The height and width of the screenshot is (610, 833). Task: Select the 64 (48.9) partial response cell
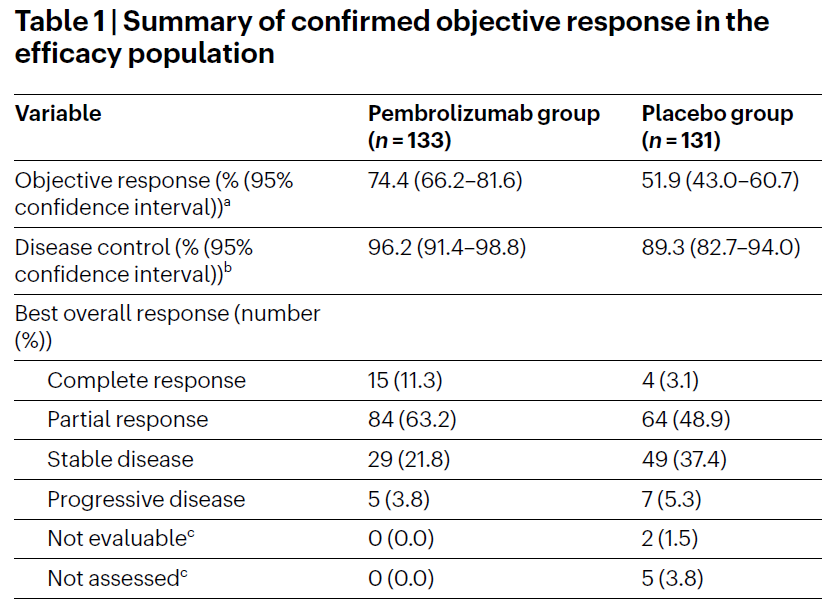684,420
